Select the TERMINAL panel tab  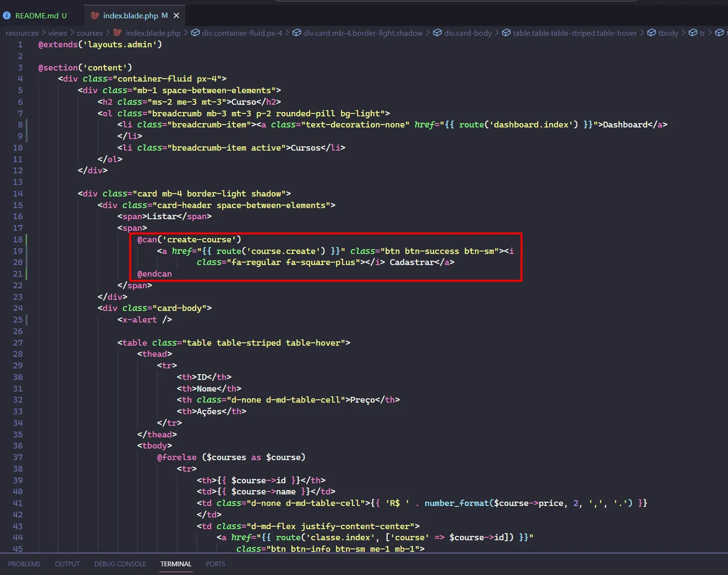pos(176,564)
